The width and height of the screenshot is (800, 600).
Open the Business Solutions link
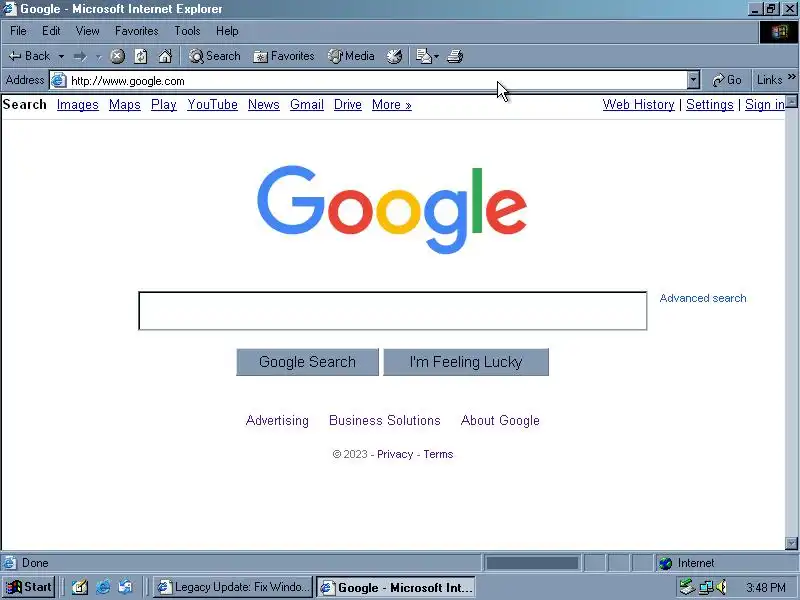point(385,420)
